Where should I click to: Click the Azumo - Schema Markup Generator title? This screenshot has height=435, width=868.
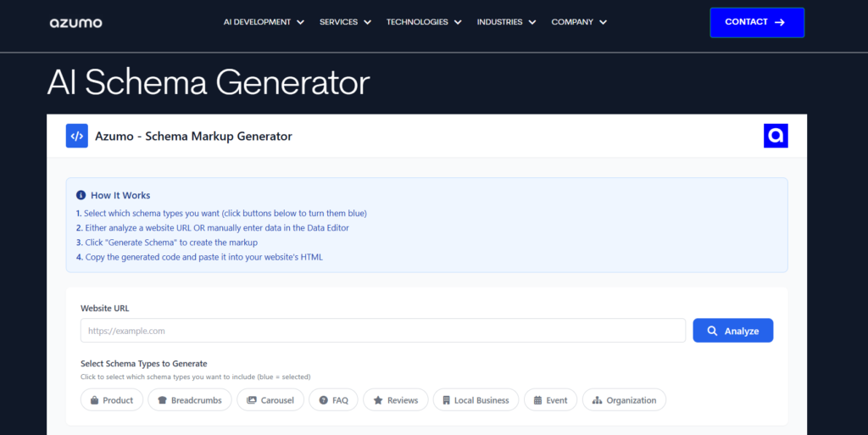click(x=193, y=137)
